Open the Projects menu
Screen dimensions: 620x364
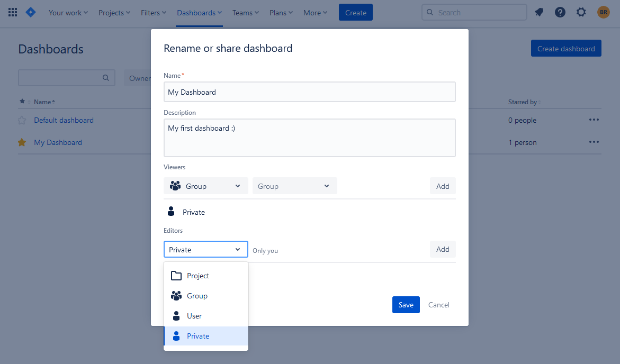click(114, 13)
